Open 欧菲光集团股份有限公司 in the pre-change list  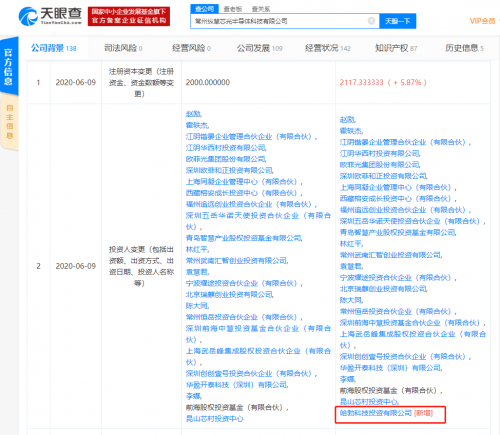226,159
